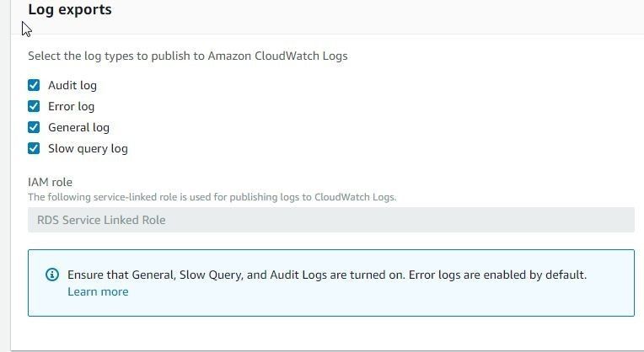Click the Log exports section heading

(70, 9)
